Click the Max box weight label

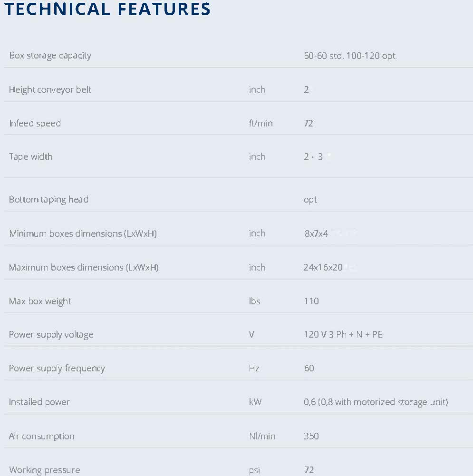pyautogui.click(x=40, y=301)
